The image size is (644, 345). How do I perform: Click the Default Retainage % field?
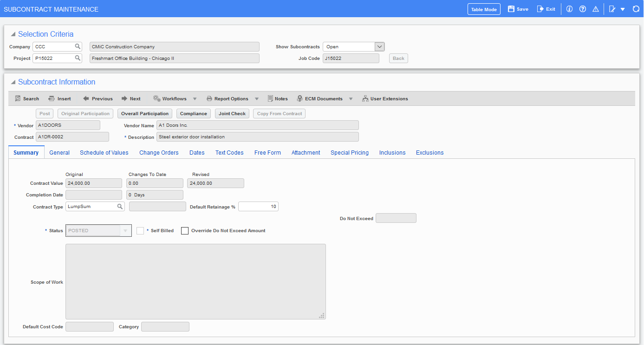(x=258, y=207)
